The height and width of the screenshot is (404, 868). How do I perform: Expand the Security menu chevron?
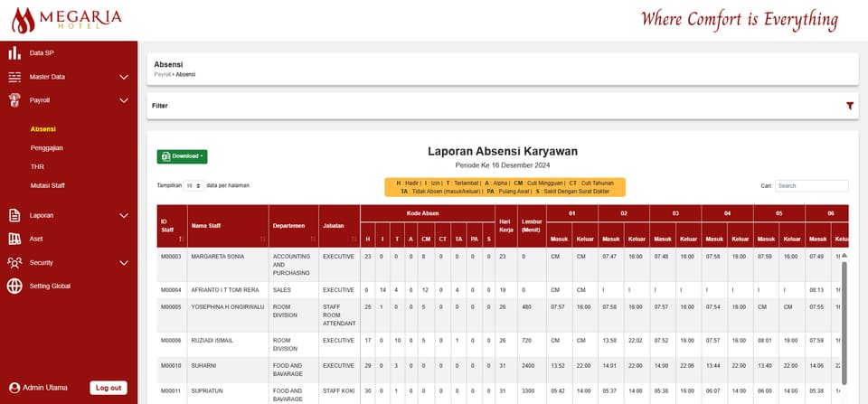[x=124, y=263]
